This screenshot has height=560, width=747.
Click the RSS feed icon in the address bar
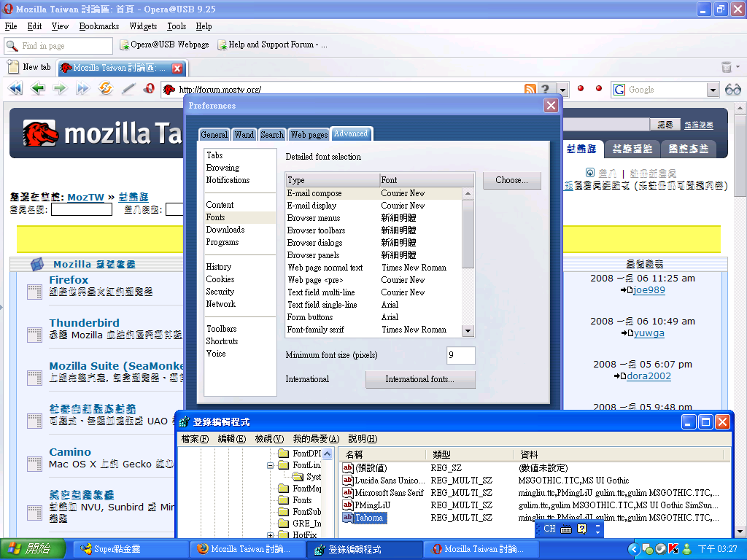(x=530, y=90)
